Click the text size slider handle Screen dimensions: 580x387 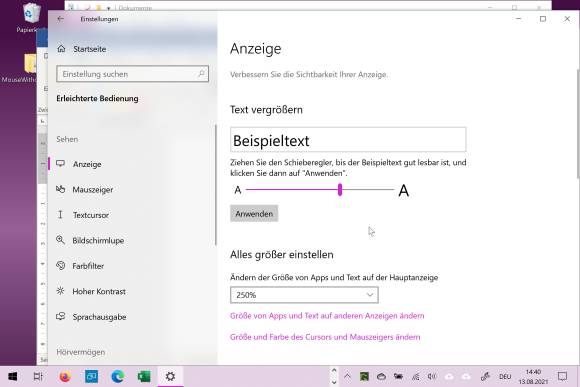point(340,190)
